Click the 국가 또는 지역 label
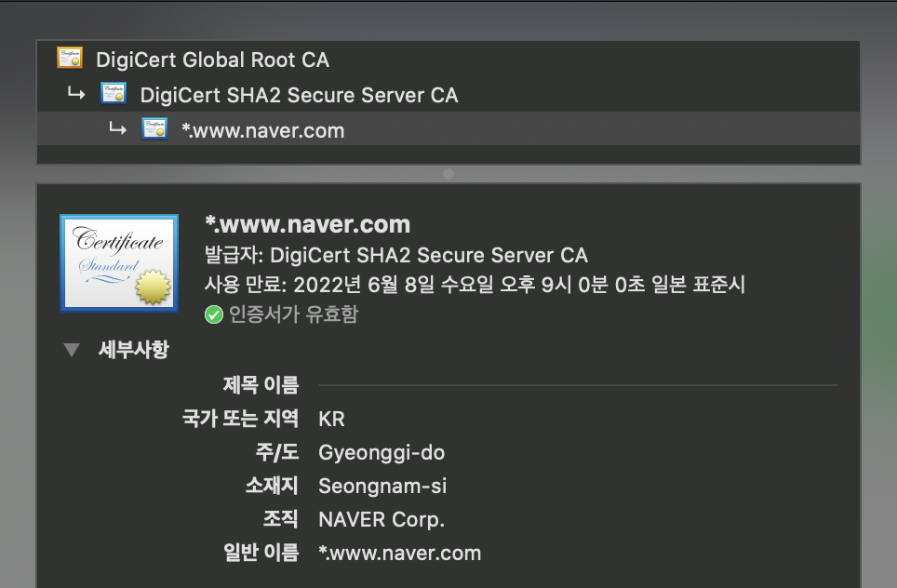The image size is (897, 588). tap(240, 419)
